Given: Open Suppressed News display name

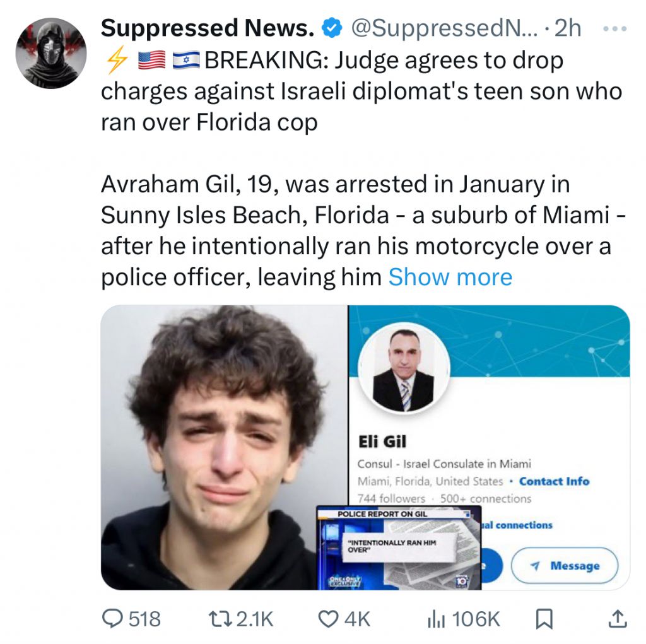Looking at the screenshot, I should click(208, 28).
